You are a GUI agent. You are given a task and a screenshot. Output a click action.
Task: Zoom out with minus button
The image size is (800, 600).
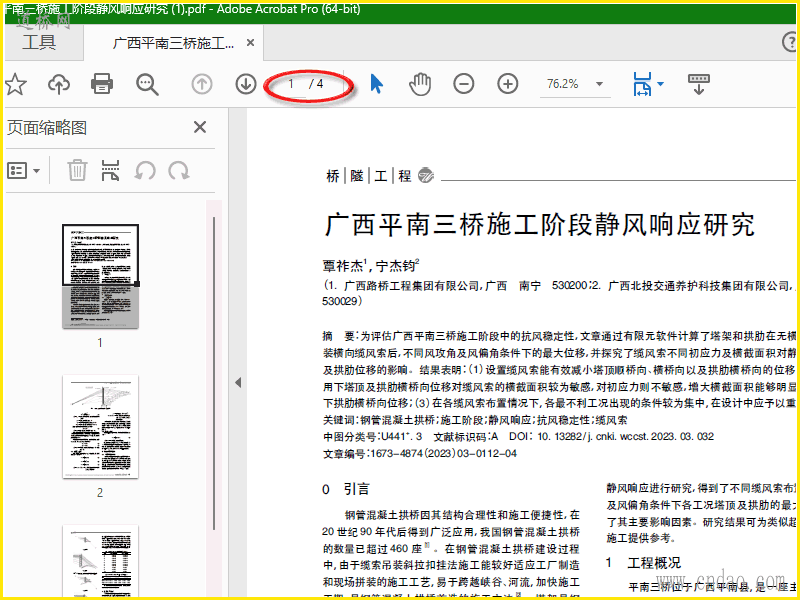[464, 84]
